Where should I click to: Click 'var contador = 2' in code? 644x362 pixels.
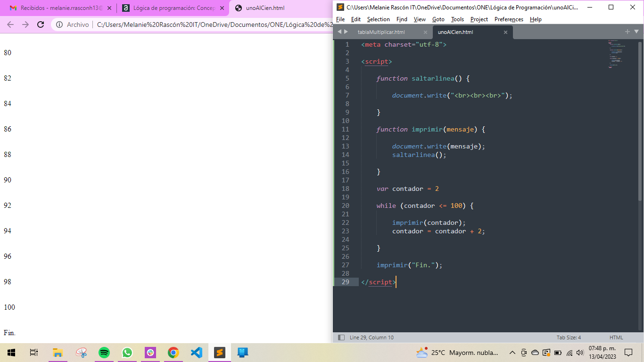coord(407,189)
